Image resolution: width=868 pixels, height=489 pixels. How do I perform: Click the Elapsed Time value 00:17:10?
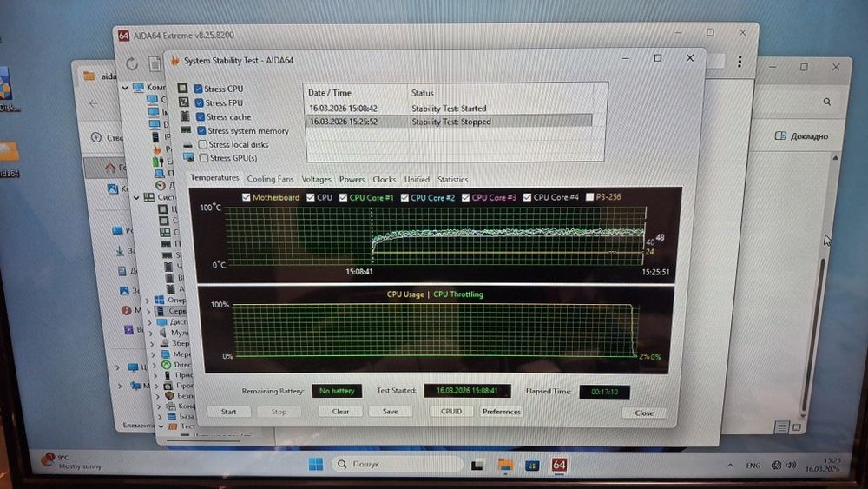click(604, 392)
